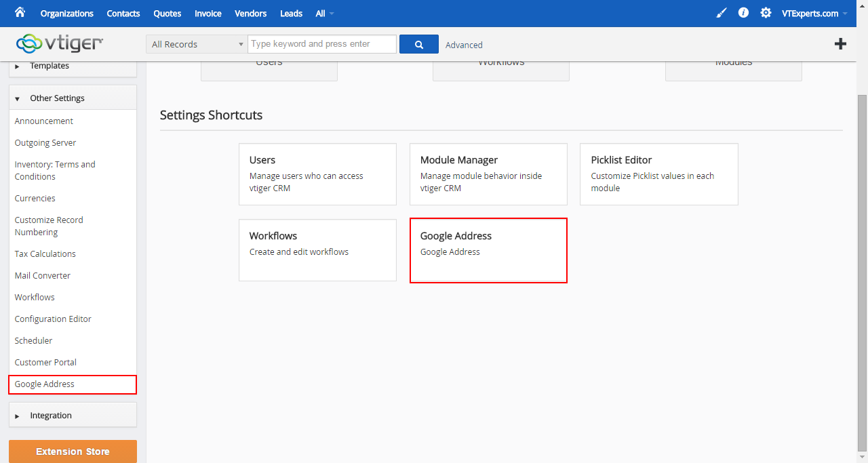Expand the Templates section
Image resolution: width=868 pixels, height=463 pixels.
pyautogui.click(x=73, y=66)
